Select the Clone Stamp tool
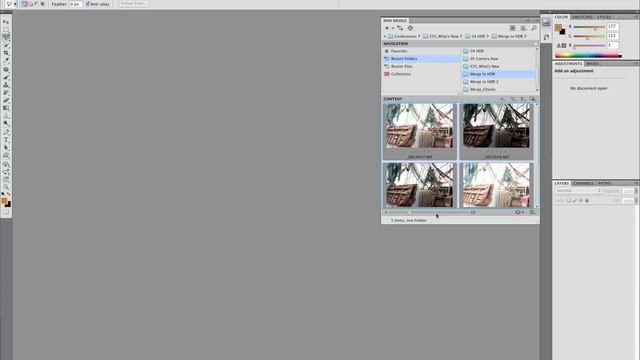 pos(6,85)
